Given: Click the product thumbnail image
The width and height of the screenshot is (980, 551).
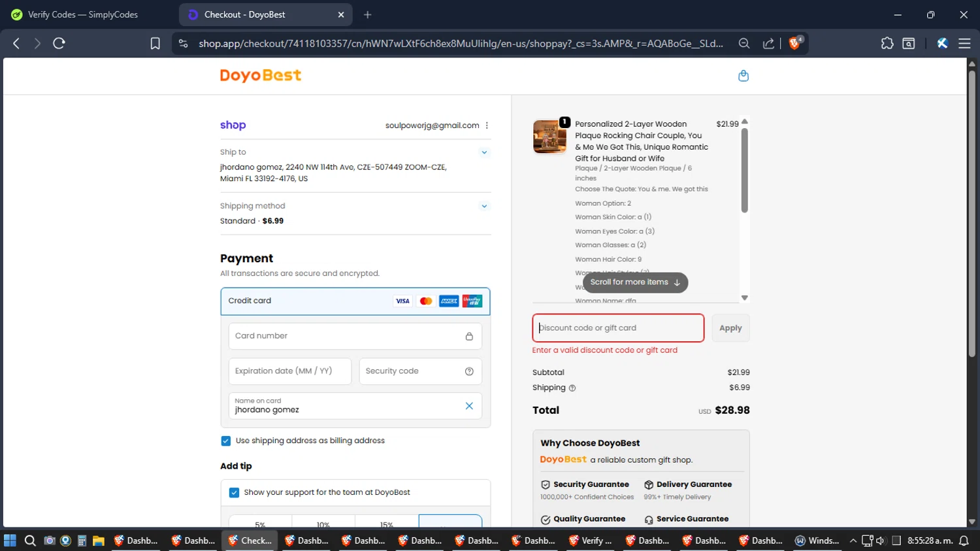Looking at the screenshot, I should [549, 137].
